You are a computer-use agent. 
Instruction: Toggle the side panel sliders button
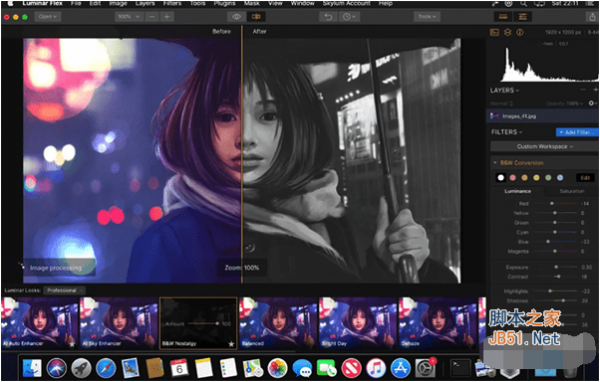tap(522, 17)
